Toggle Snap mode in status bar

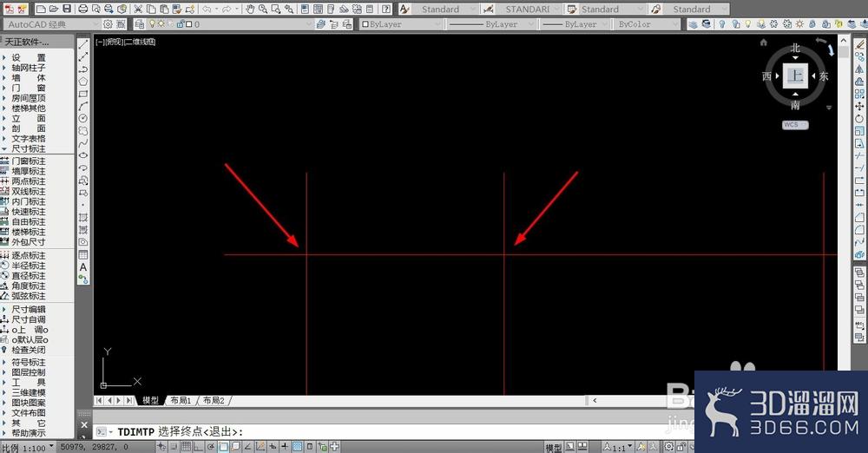point(174,447)
